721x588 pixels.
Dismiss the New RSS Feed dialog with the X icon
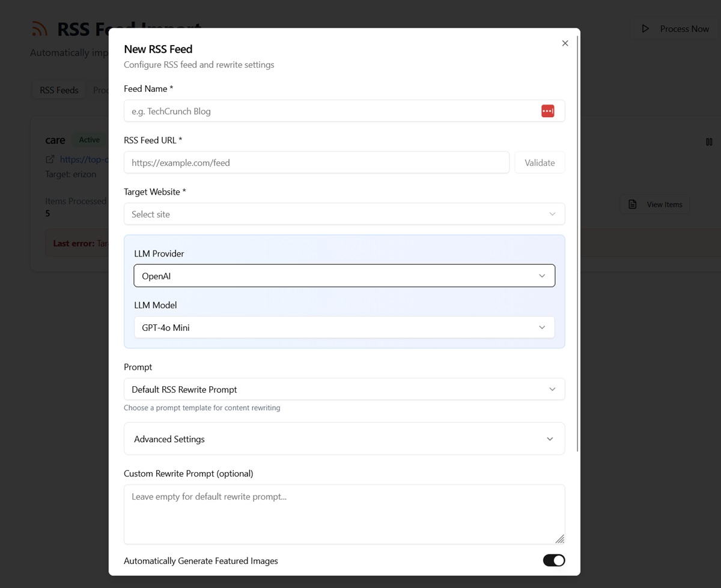pyautogui.click(x=565, y=43)
